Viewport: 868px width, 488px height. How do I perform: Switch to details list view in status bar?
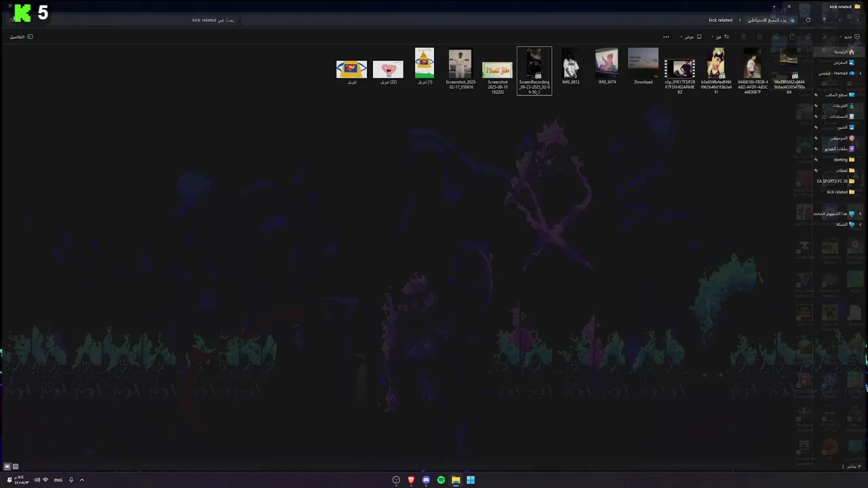point(16,466)
